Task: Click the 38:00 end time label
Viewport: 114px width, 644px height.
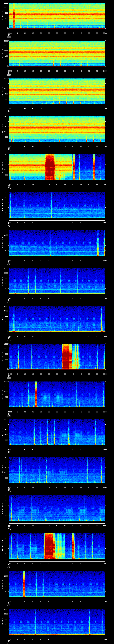Action: click(x=105, y=601)
